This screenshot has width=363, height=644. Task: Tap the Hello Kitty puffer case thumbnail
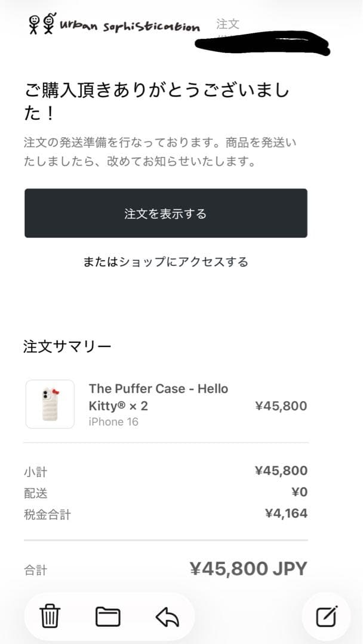pos(48,404)
